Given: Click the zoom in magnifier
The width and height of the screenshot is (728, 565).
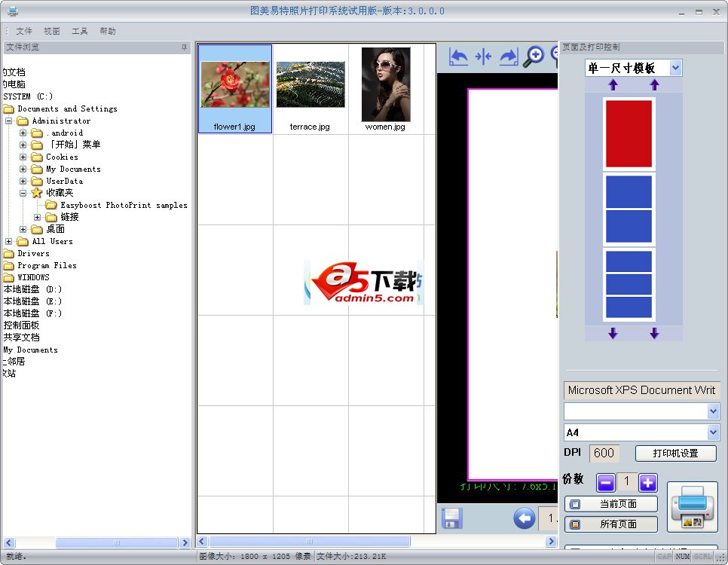Looking at the screenshot, I should pyautogui.click(x=534, y=56).
